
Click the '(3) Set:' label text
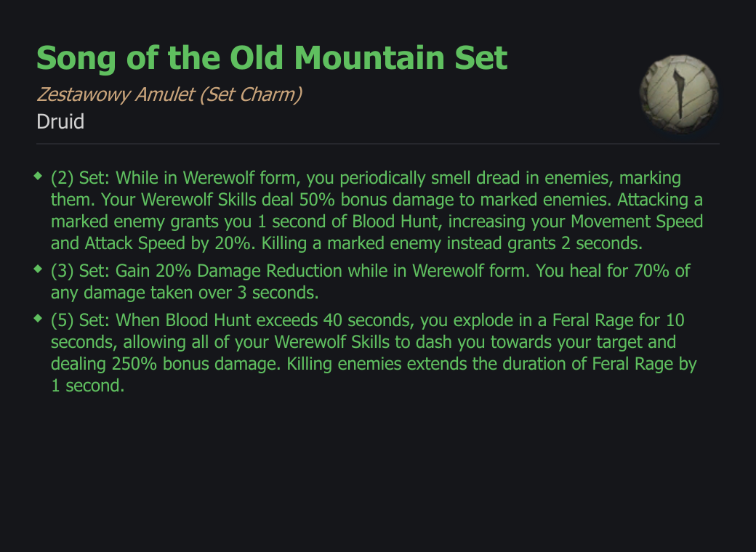pyautogui.click(x=81, y=271)
